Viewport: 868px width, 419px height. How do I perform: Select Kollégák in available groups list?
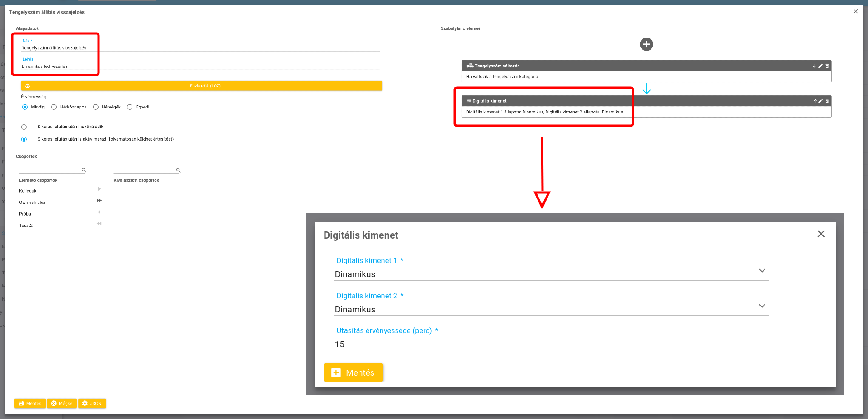[x=28, y=191]
